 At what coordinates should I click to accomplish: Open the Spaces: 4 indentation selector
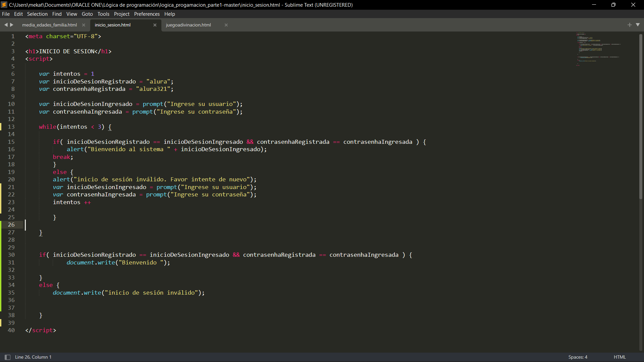tap(578, 357)
